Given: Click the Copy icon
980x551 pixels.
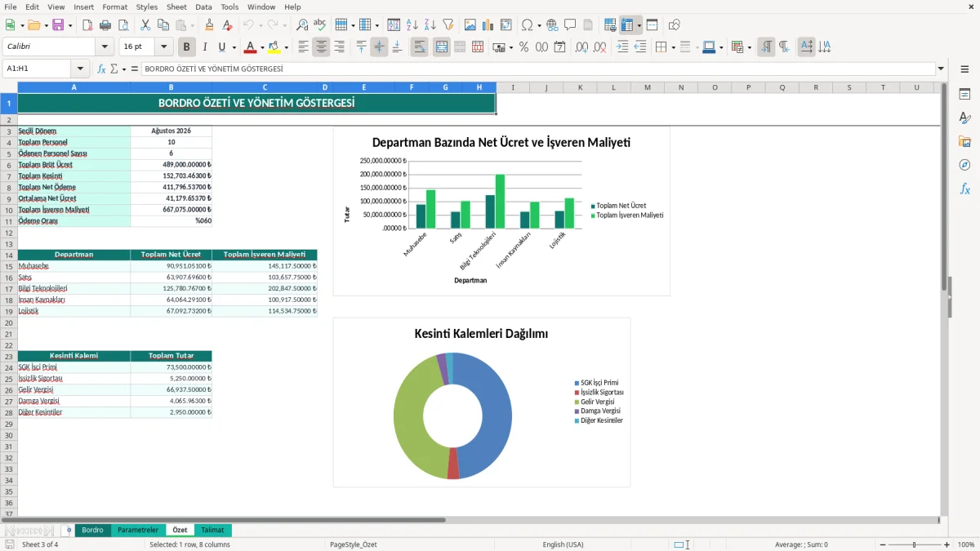Looking at the screenshot, I should [163, 25].
